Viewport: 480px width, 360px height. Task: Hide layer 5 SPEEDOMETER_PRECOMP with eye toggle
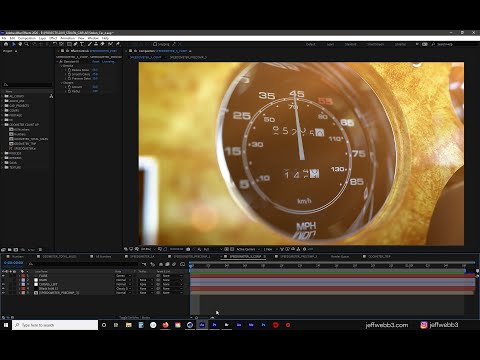pyautogui.click(x=3, y=293)
